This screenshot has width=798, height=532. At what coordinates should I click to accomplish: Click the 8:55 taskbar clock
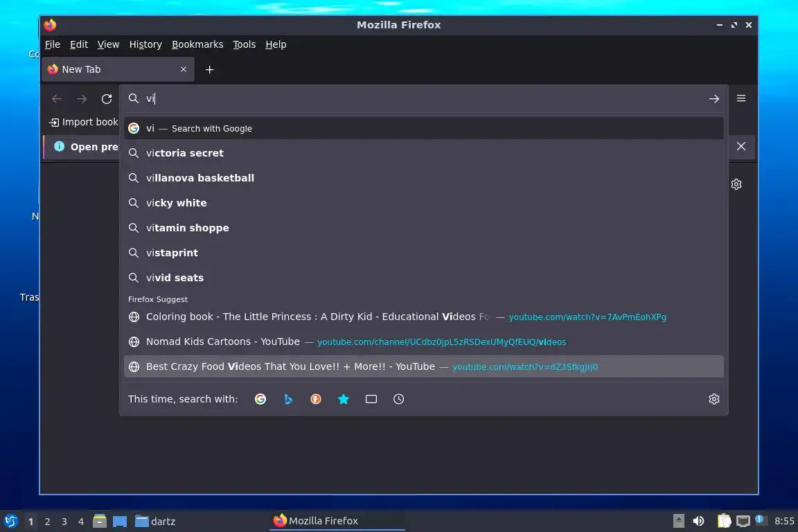784,522
